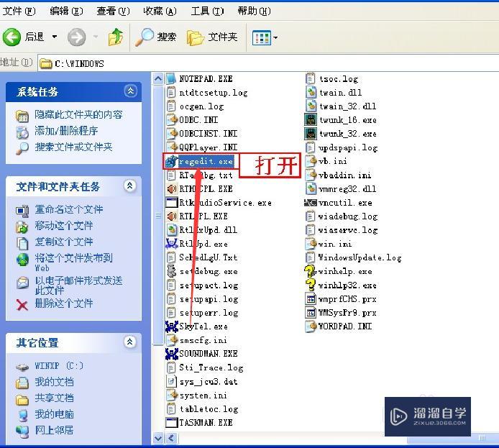The width and height of the screenshot is (499, 448).
Task: Collapse the 文件和文件夹任务 panel
Action: point(130,186)
